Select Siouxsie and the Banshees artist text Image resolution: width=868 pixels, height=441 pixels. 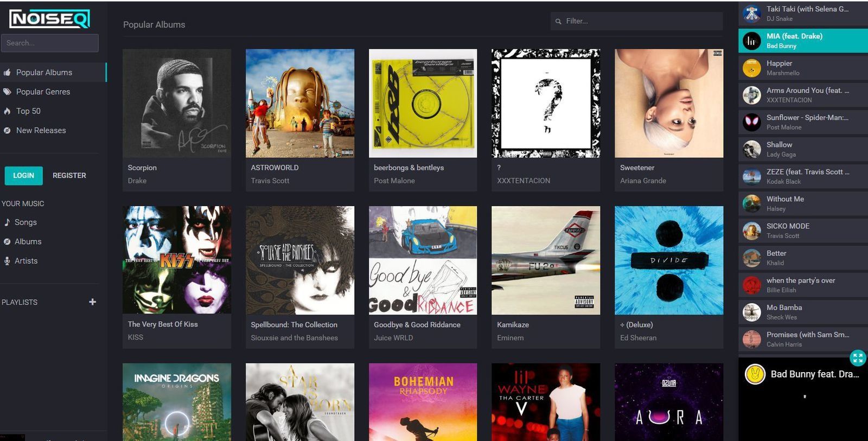(294, 337)
